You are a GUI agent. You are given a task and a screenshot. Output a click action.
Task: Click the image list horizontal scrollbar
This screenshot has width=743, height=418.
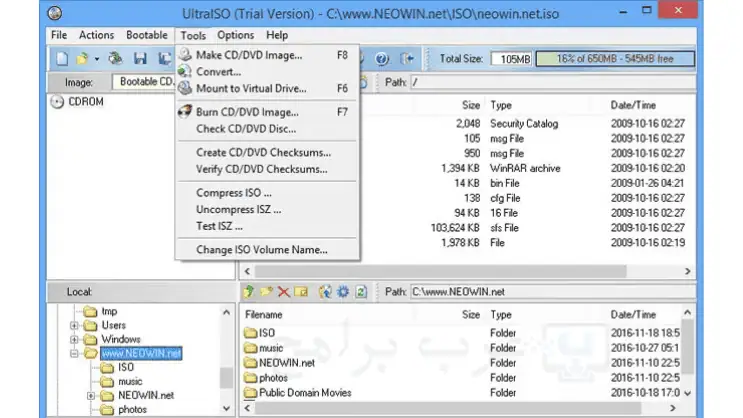tap(441, 272)
